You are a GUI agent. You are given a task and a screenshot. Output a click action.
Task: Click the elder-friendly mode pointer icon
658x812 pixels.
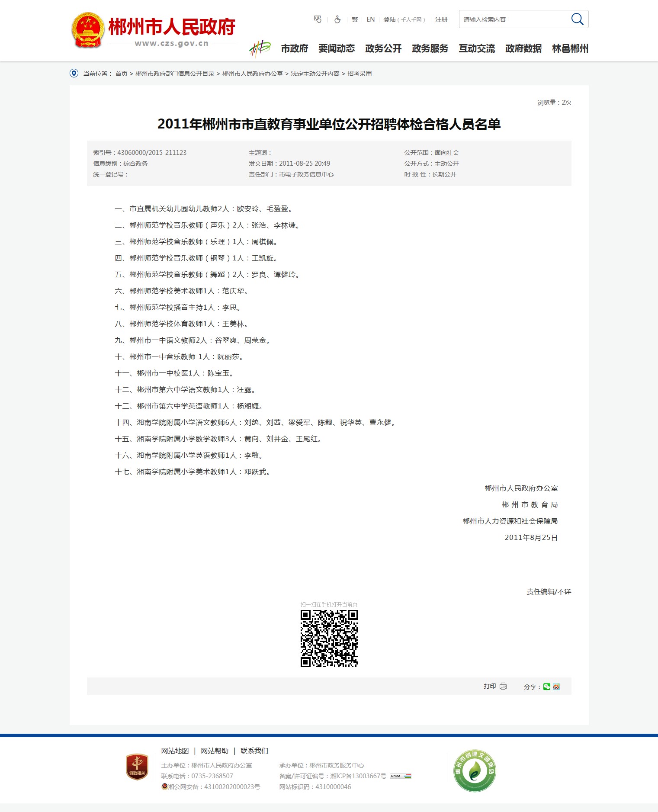(318, 19)
